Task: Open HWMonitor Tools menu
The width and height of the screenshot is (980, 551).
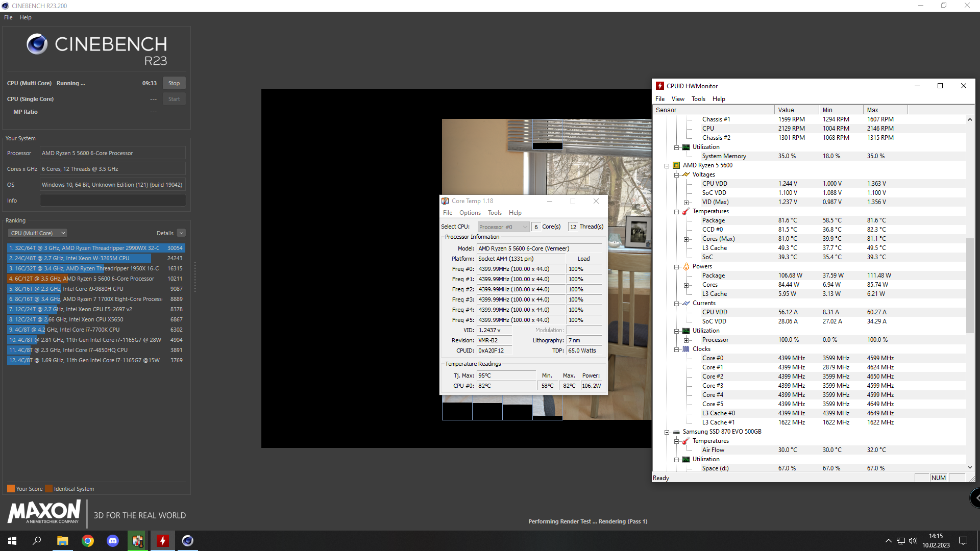Action: 698,99
